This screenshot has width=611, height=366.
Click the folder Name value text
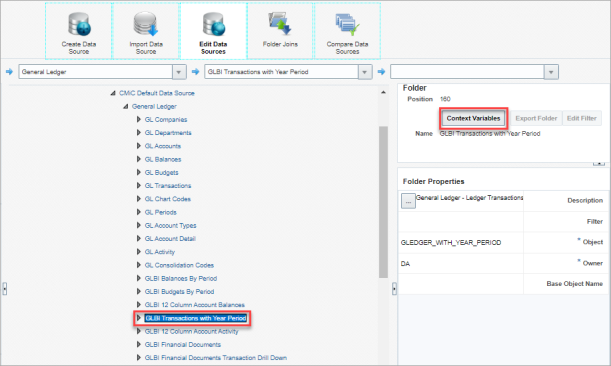[490, 133]
